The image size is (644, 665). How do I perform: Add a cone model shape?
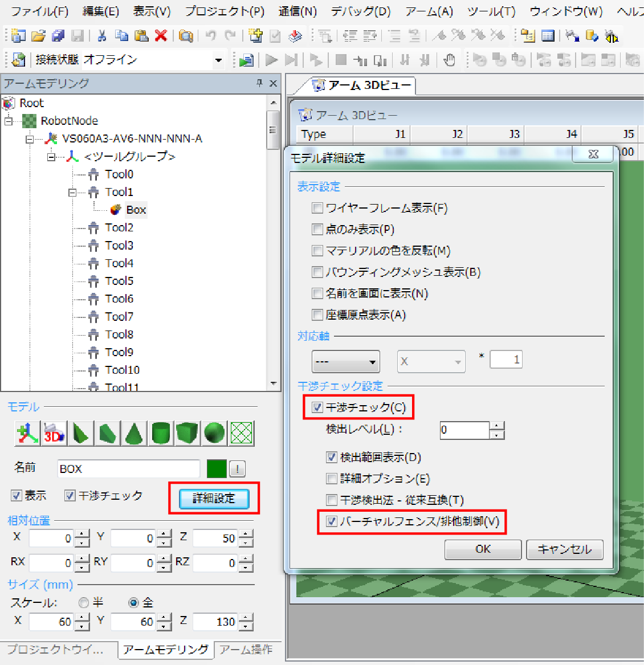133,434
